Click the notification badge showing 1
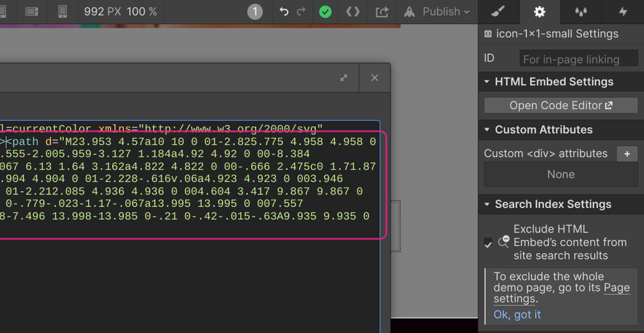The height and width of the screenshot is (333, 644). coord(255,11)
